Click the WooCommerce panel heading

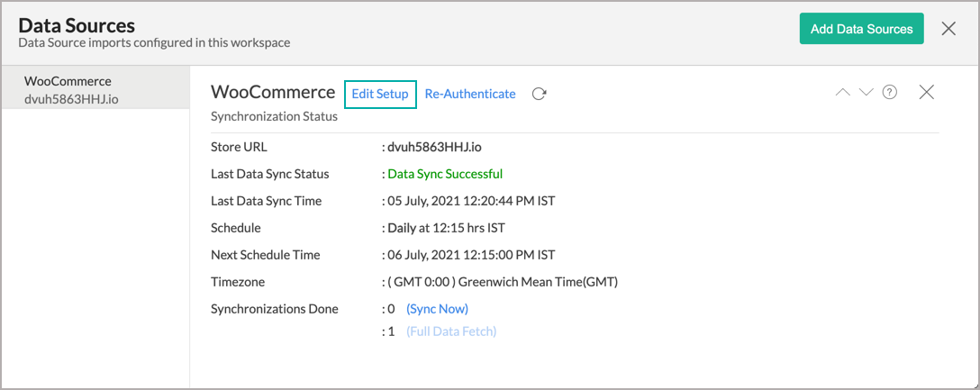click(x=273, y=93)
